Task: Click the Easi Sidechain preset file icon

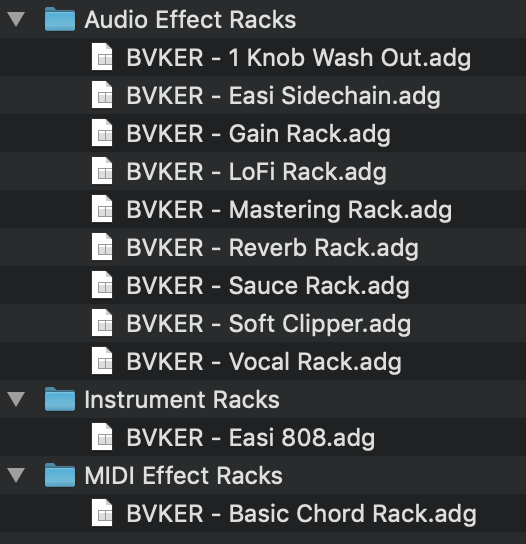Action: point(102,95)
